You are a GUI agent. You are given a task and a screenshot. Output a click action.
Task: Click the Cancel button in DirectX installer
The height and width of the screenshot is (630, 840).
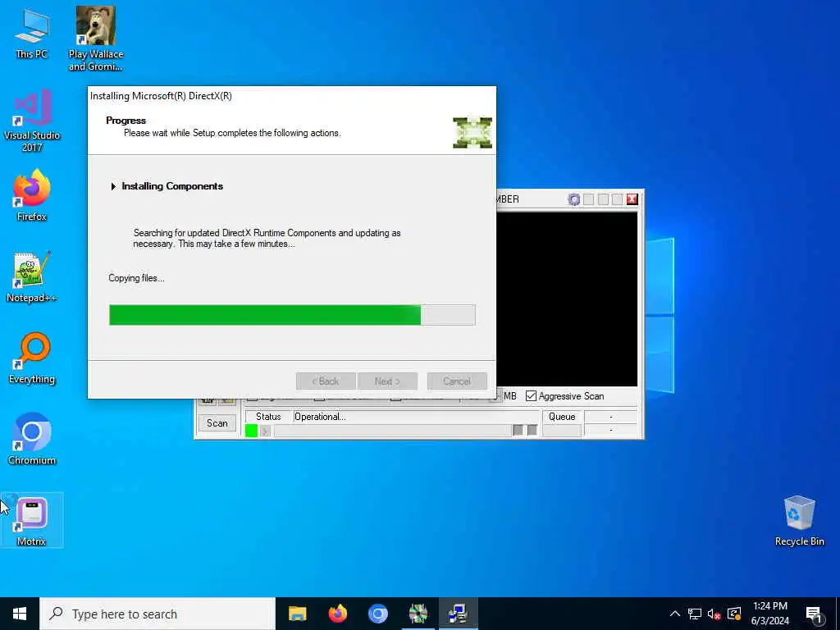point(457,381)
